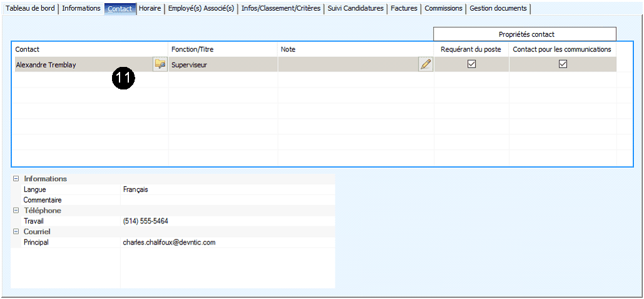Select Infos/Classement/Critères tab
644x299 pixels.
[x=281, y=9]
